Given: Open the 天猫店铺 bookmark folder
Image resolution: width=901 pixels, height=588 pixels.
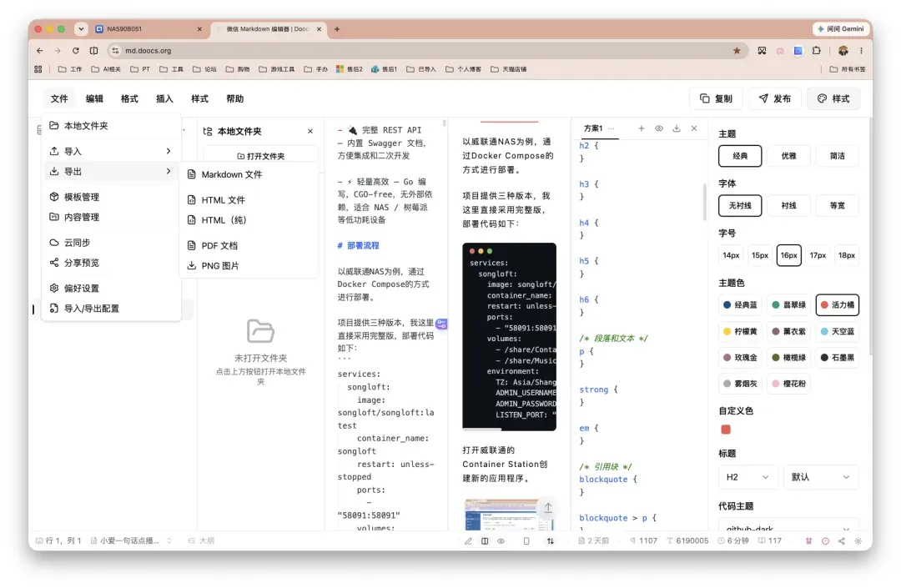Looking at the screenshot, I should point(509,69).
